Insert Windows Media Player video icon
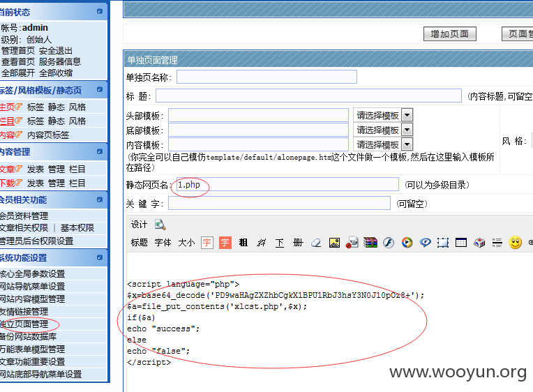The height and width of the screenshot is (392, 533). coord(407,243)
